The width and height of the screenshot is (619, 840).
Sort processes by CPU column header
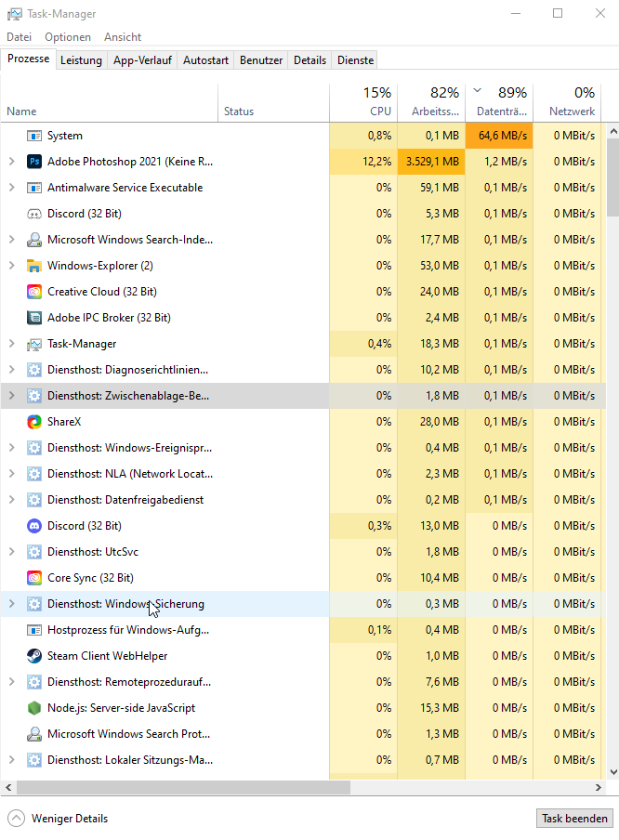coord(363,102)
